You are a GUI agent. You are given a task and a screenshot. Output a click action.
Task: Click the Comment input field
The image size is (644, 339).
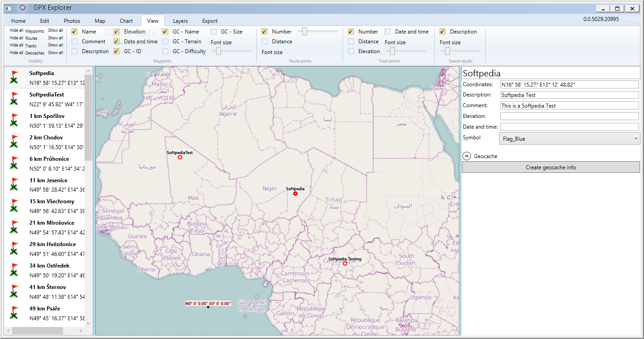(570, 105)
